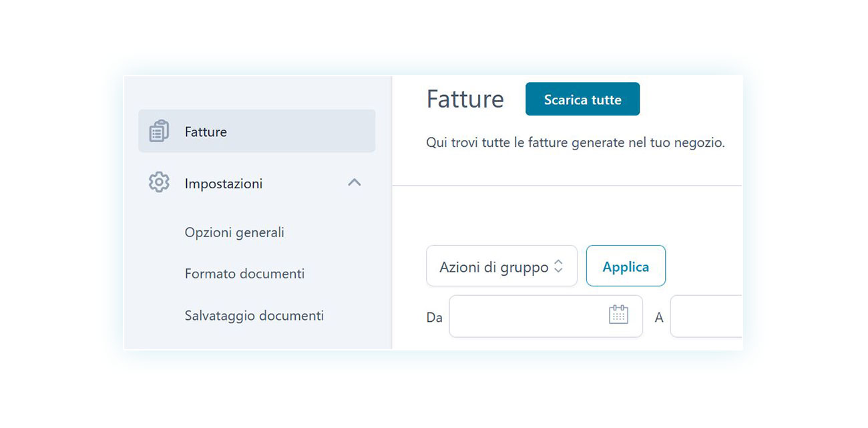Click the Scarica tutte button
Screen dimensions: 868x428
[582, 99]
